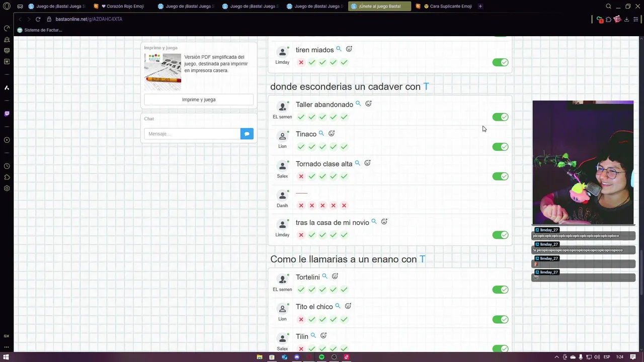The width and height of the screenshot is (644, 362).
Task: Search 'Tito el chico' using magnifier icon
Action: coord(338,306)
